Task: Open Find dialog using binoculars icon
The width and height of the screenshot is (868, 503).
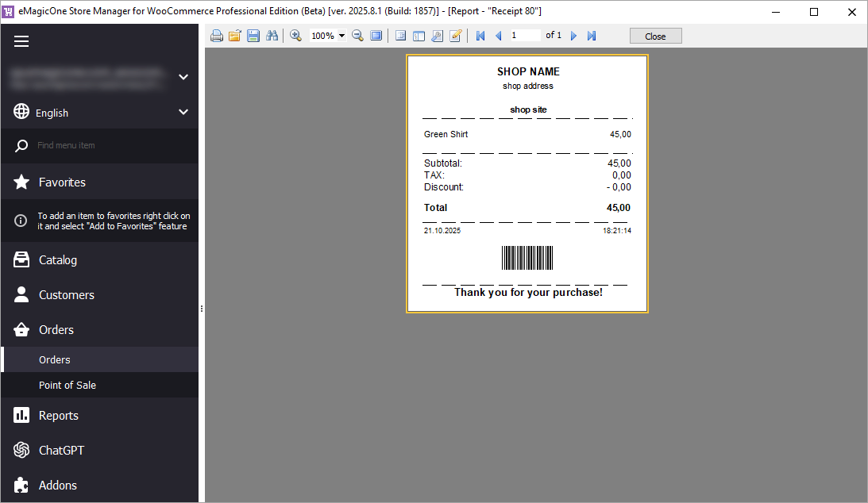Action: tap(272, 35)
